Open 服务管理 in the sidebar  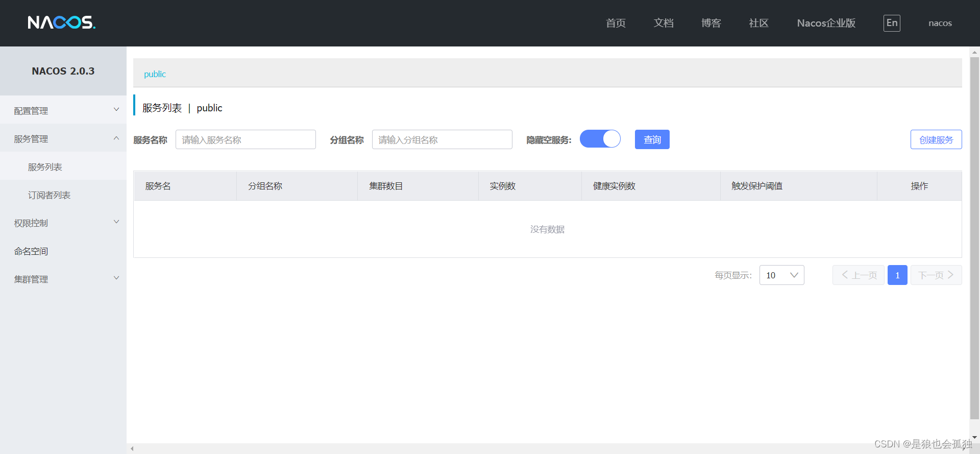coord(63,138)
